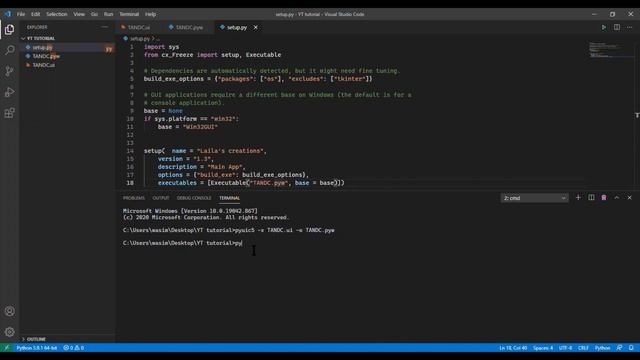Open the File menu

(x=21, y=14)
